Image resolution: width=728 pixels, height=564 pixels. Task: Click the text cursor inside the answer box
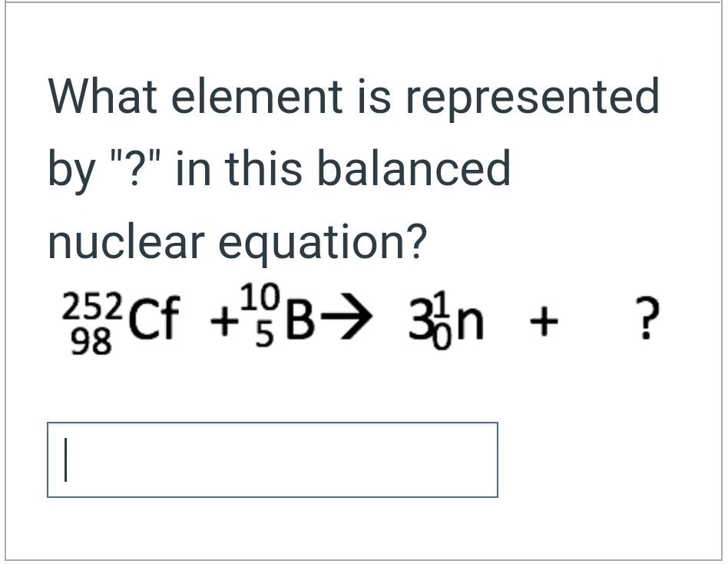66,459
